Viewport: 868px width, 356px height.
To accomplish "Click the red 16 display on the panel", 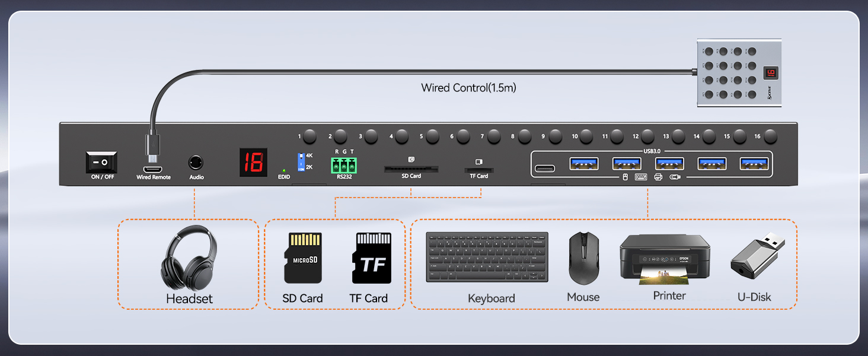I will [253, 162].
